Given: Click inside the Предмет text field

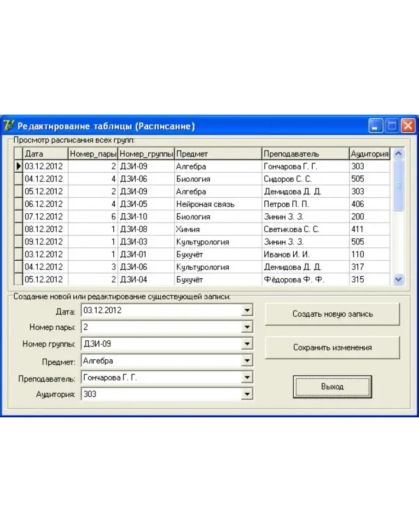Looking at the screenshot, I should coord(161,361).
